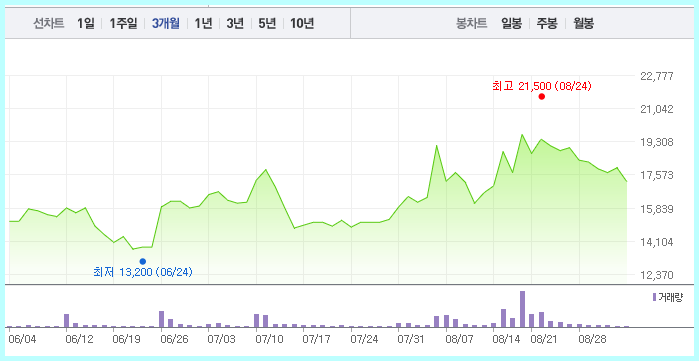Click the red 최고 price marker dot
Viewport: 699px width, 361px height.
tap(542, 97)
